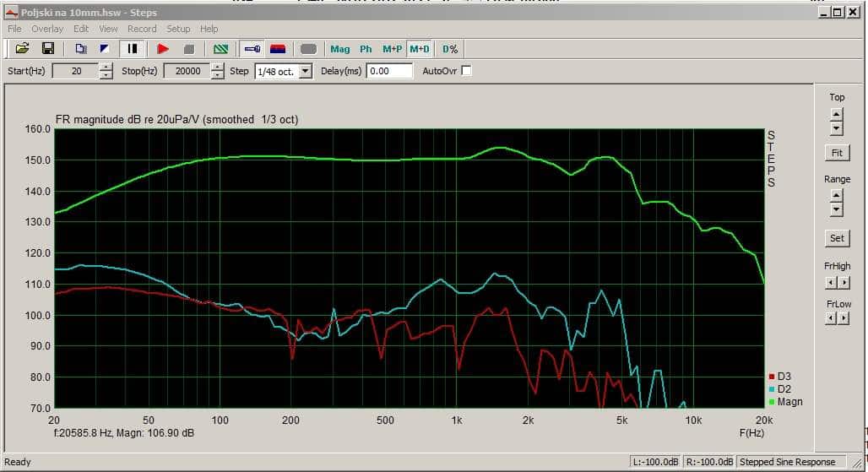Click the Start(Hz) value field
868x472 pixels.
[76, 71]
